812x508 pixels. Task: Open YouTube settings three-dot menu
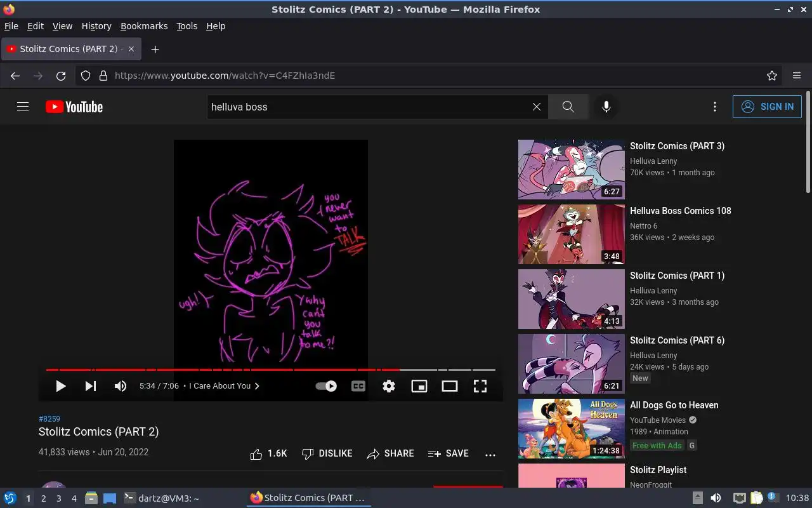point(715,107)
